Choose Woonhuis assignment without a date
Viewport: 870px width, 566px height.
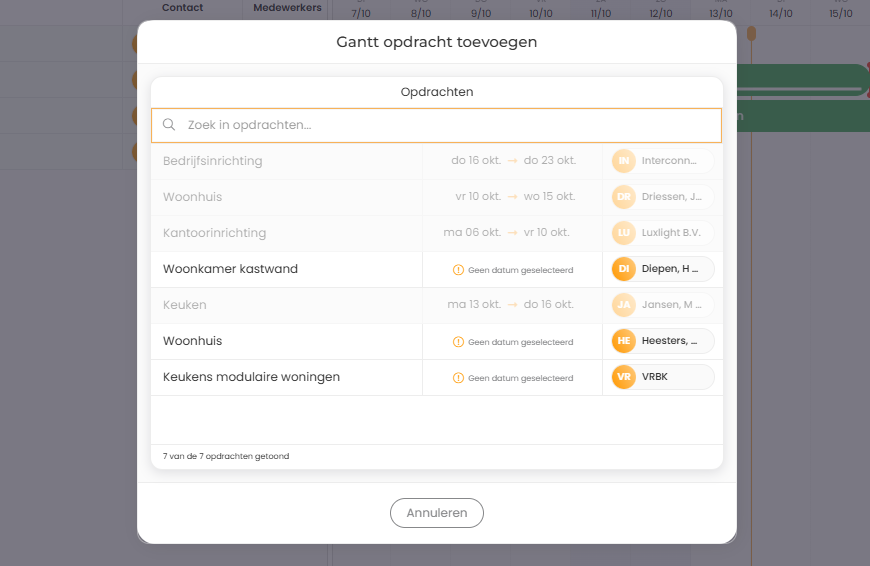click(x=193, y=341)
